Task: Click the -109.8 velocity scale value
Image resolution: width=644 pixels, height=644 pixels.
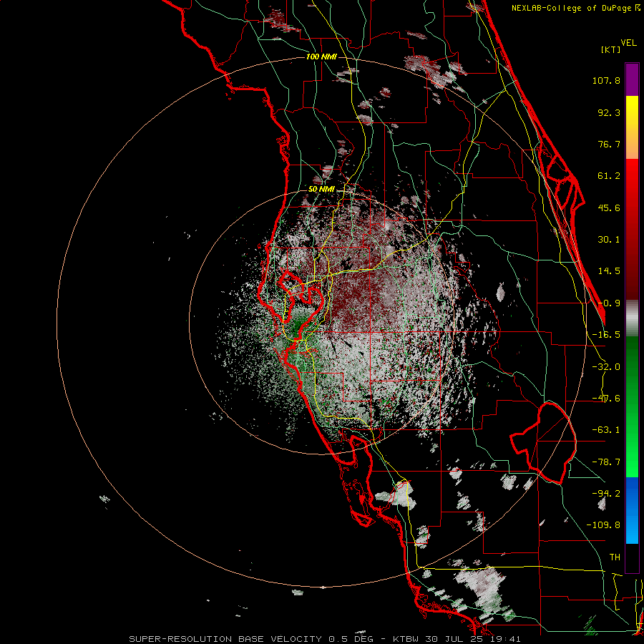Action: click(603, 525)
